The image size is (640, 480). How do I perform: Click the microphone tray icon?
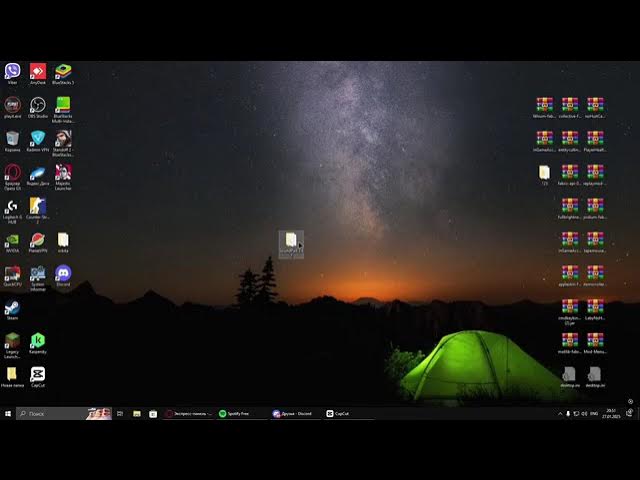click(568, 413)
